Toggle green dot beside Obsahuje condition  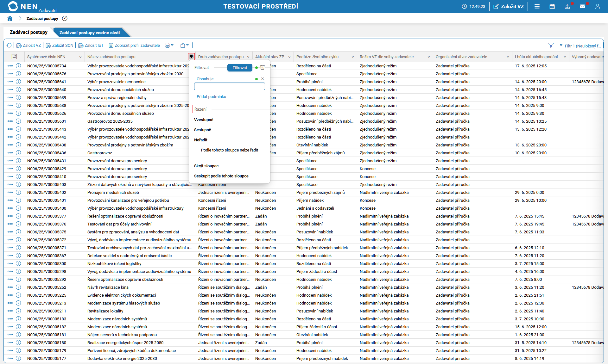256,79
